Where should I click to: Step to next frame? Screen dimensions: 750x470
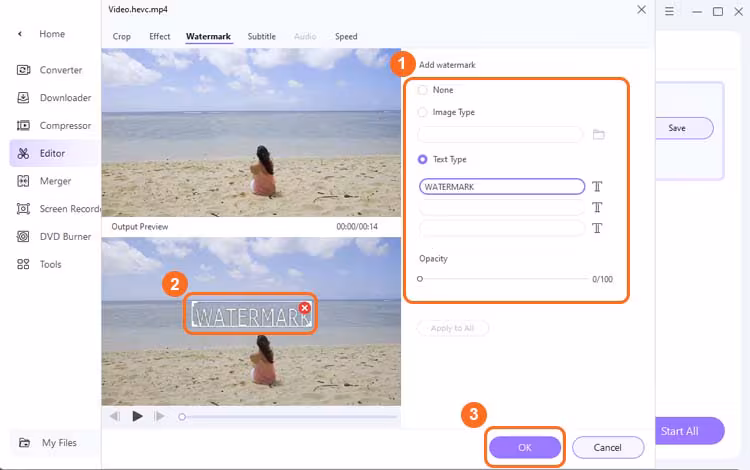[160, 416]
